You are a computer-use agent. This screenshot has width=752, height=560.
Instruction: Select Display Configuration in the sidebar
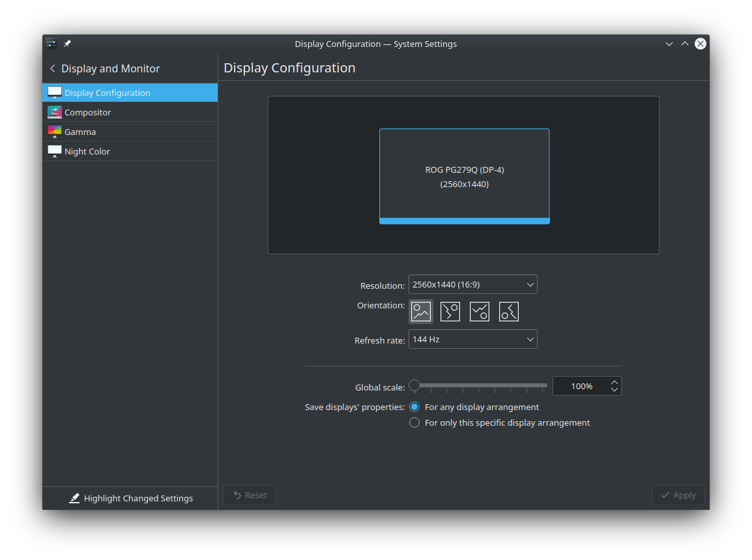(x=130, y=93)
